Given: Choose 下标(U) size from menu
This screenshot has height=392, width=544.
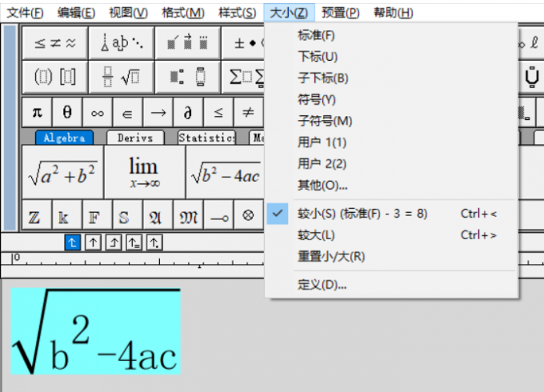Looking at the screenshot, I should pyautogui.click(x=391, y=57).
